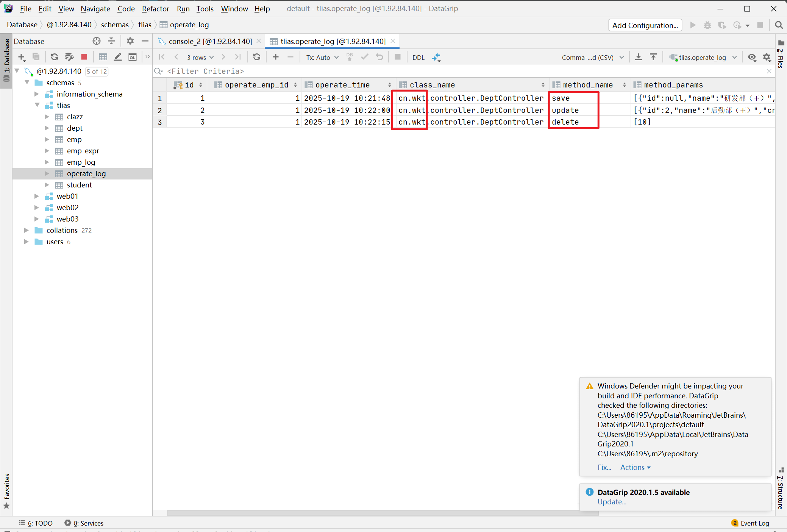
Task: Open the DDL view button
Action: 418,58
